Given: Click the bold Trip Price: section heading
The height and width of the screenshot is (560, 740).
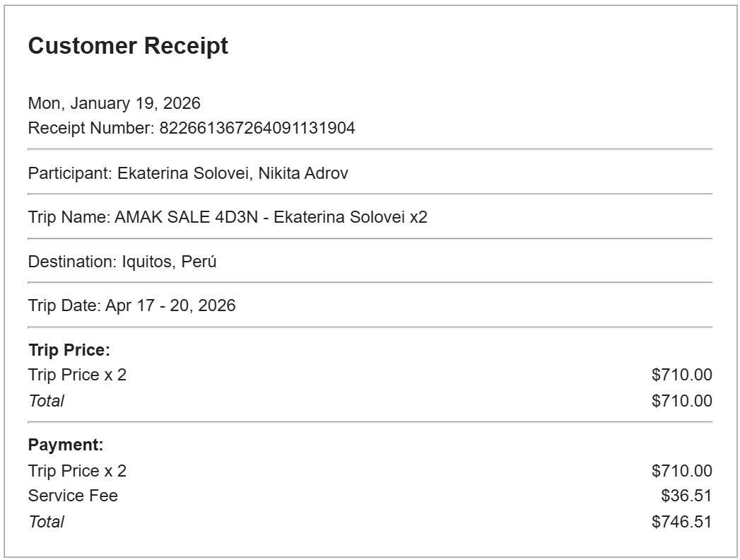Looking at the screenshot, I should click(69, 350).
